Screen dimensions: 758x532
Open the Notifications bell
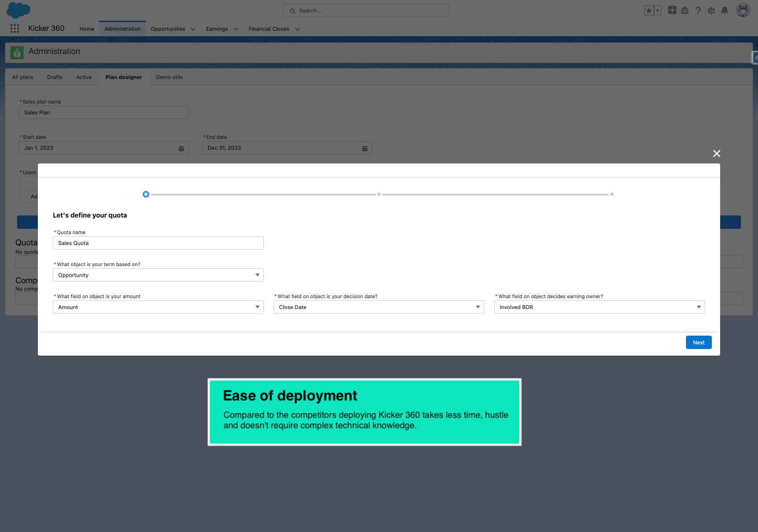pos(725,10)
